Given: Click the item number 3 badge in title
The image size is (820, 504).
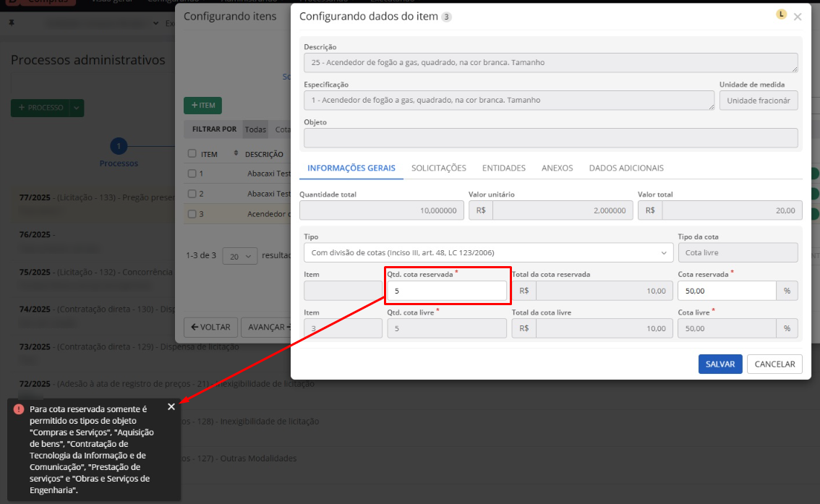Looking at the screenshot, I should pyautogui.click(x=446, y=17).
